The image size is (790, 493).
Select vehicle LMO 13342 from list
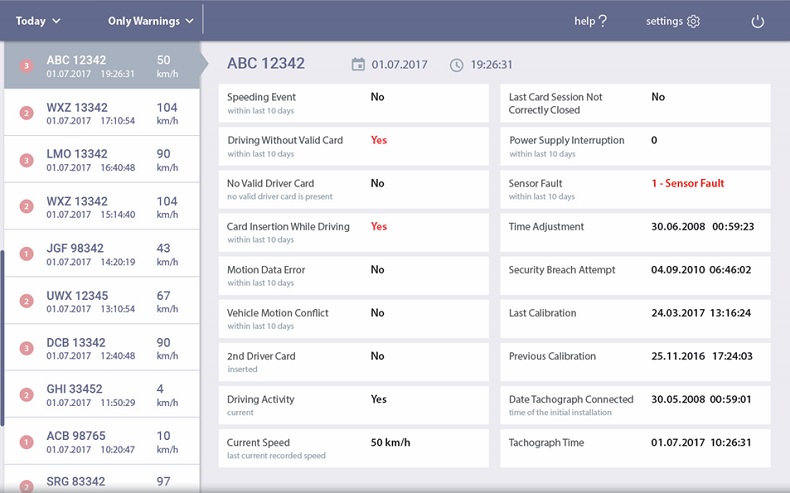(x=100, y=160)
